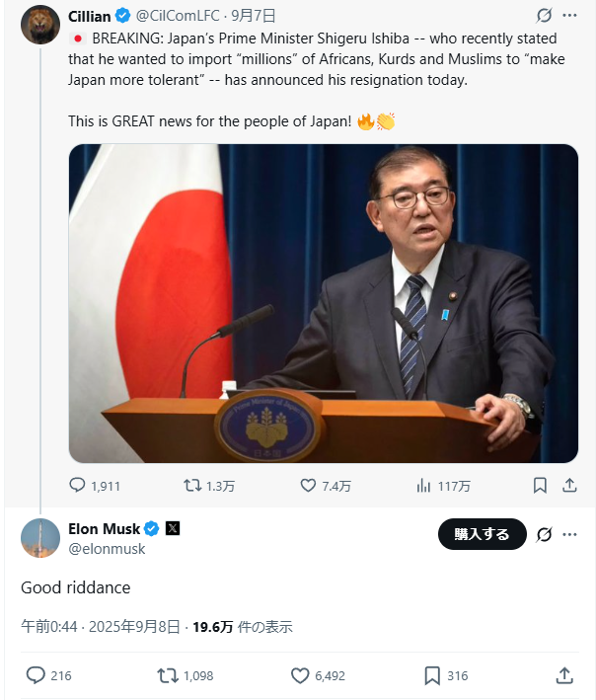
Task: Open @elonmusk profile handle link
Action: 107,549
